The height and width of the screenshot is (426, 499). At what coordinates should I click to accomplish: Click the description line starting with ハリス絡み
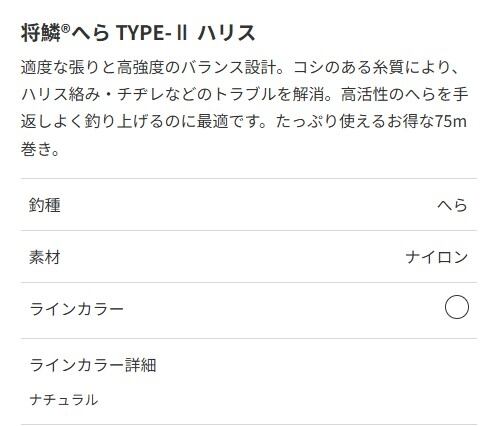(245, 94)
